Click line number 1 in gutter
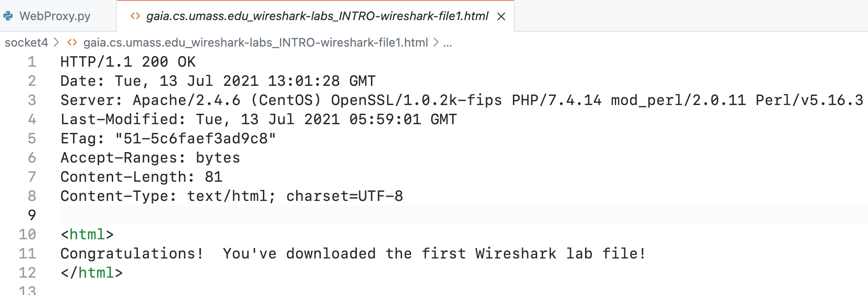Screen dimensions: 868x295 tap(32, 62)
